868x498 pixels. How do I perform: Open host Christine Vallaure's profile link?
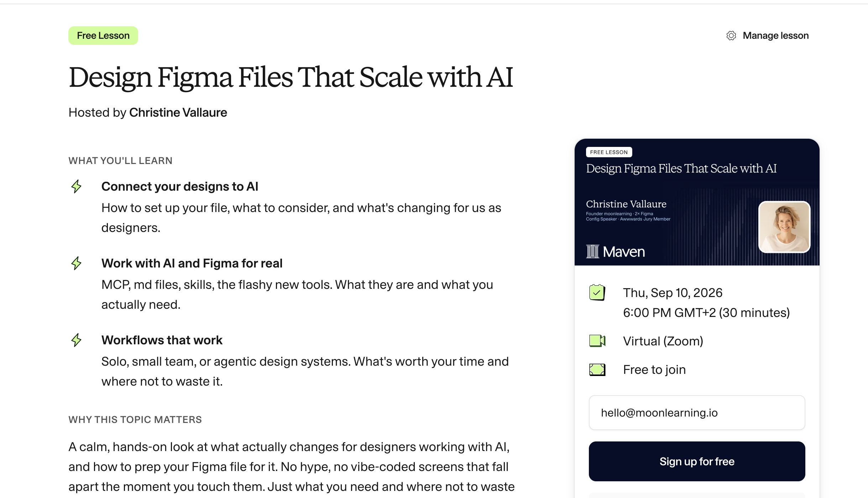[x=178, y=112]
